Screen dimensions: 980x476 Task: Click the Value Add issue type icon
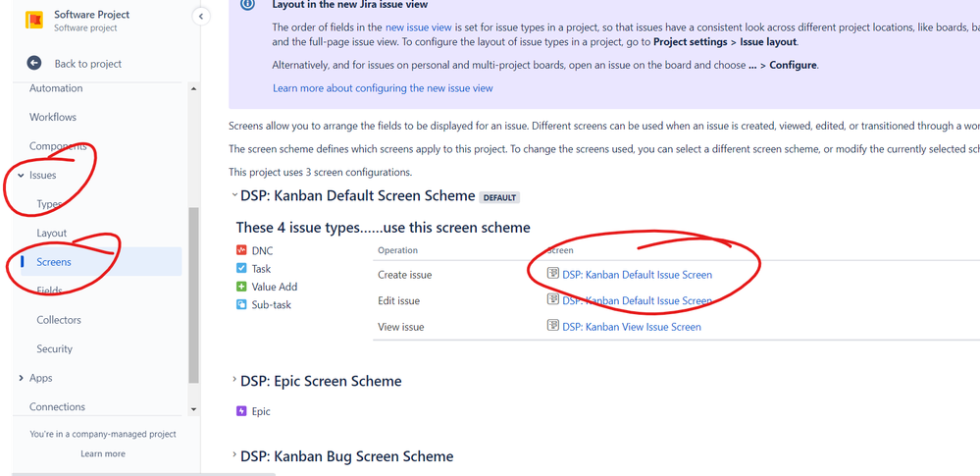coord(242,287)
